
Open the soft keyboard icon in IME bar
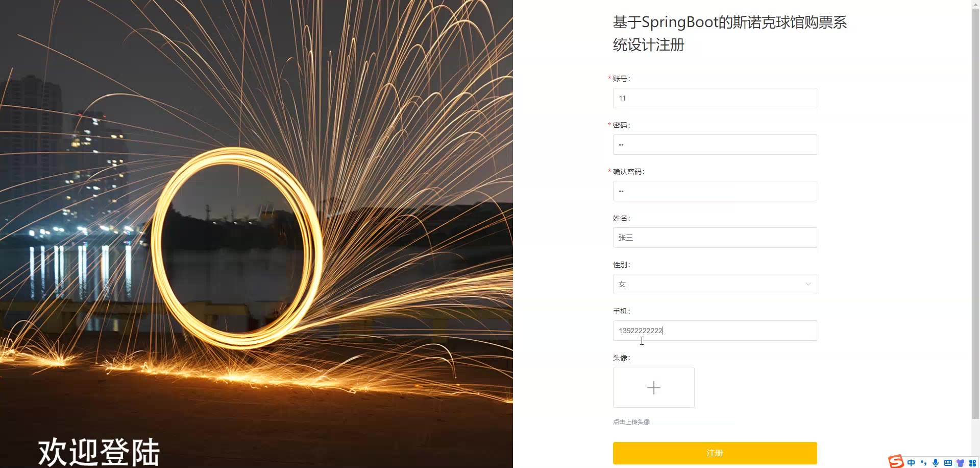(x=948, y=463)
